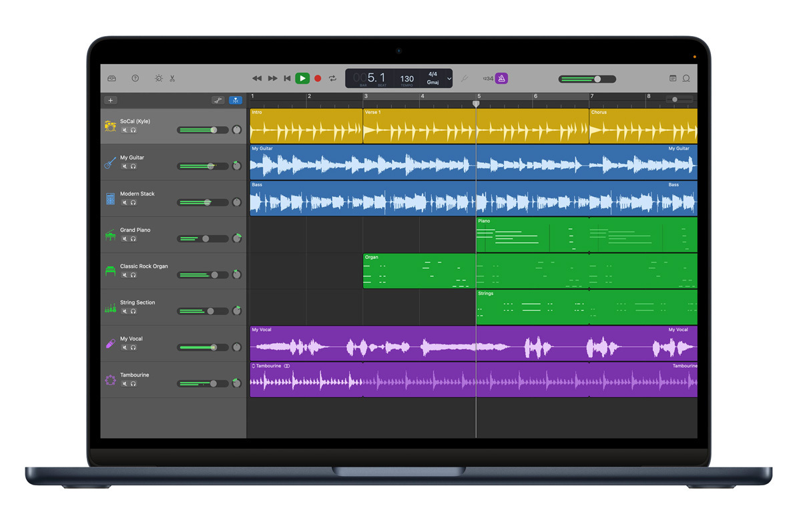The image size is (801, 532).
Task: Mute the My Guitar track
Action: pos(124,166)
